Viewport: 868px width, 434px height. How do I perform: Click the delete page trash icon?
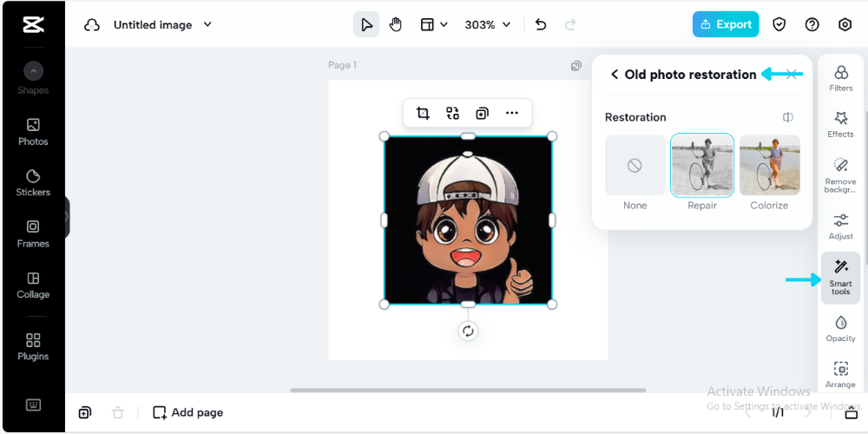118,412
